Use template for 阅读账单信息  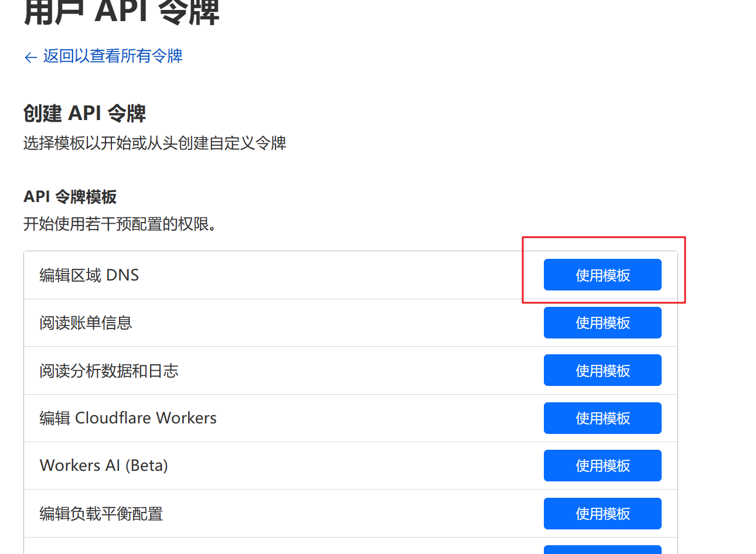[x=602, y=323]
